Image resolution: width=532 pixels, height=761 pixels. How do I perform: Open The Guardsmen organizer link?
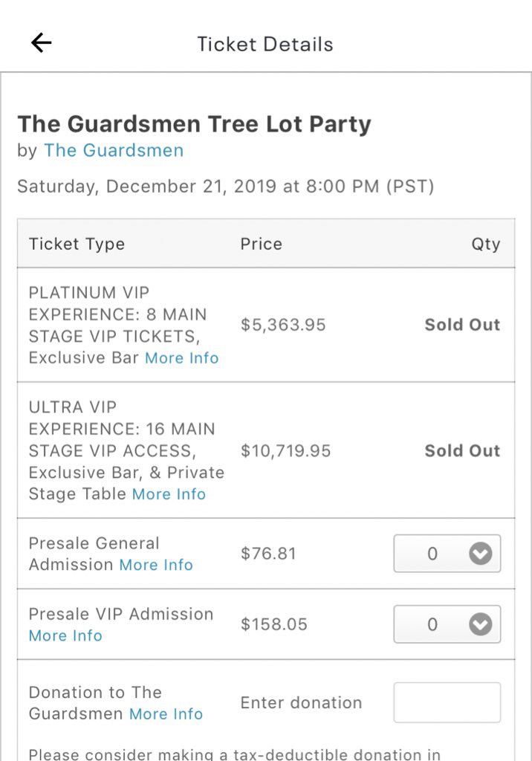[114, 150]
